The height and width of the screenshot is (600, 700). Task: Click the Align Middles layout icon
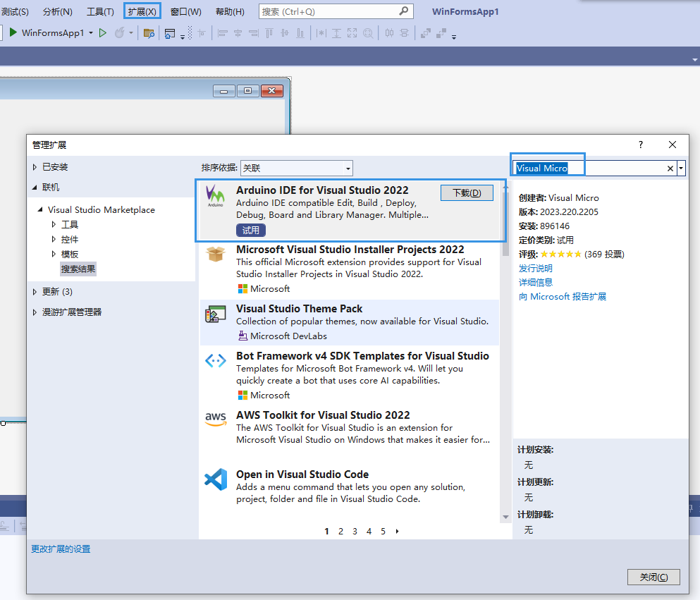pyautogui.click(x=285, y=33)
